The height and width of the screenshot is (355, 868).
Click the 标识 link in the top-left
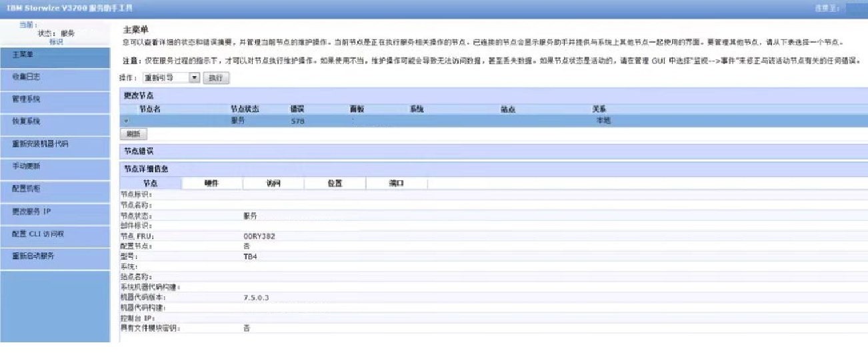click(x=56, y=41)
